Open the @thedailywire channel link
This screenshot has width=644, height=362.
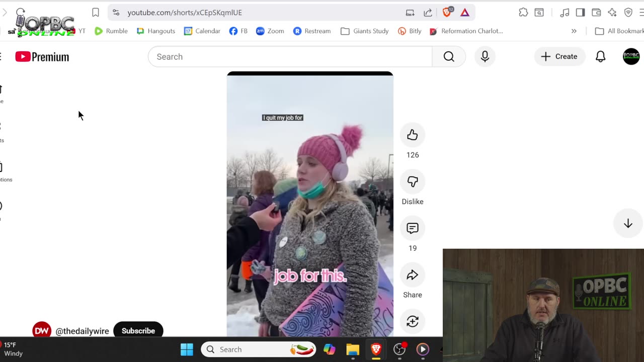[82, 331]
